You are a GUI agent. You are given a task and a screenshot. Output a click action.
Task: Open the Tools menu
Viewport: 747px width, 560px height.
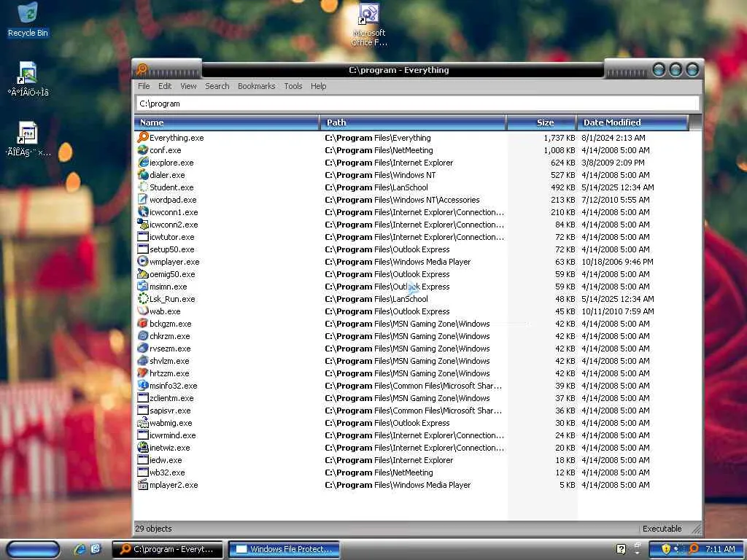point(293,86)
